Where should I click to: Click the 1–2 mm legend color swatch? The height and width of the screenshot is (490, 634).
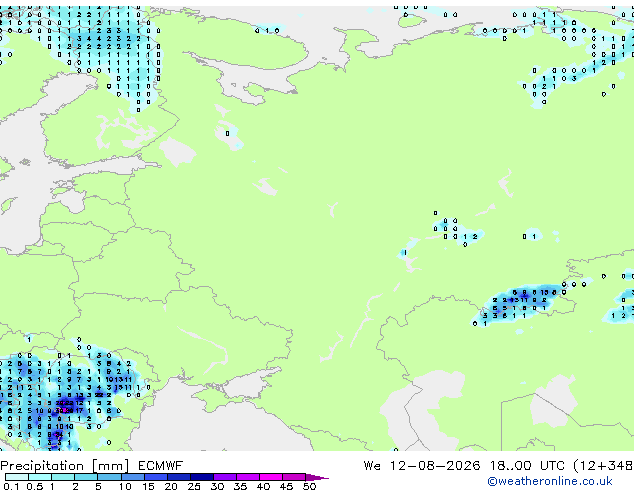click(x=63, y=477)
